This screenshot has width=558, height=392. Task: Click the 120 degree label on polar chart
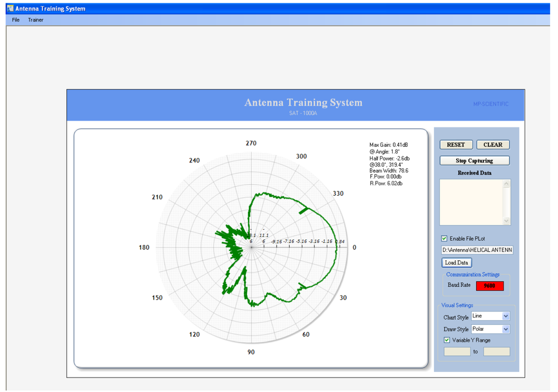coord(194,334)
